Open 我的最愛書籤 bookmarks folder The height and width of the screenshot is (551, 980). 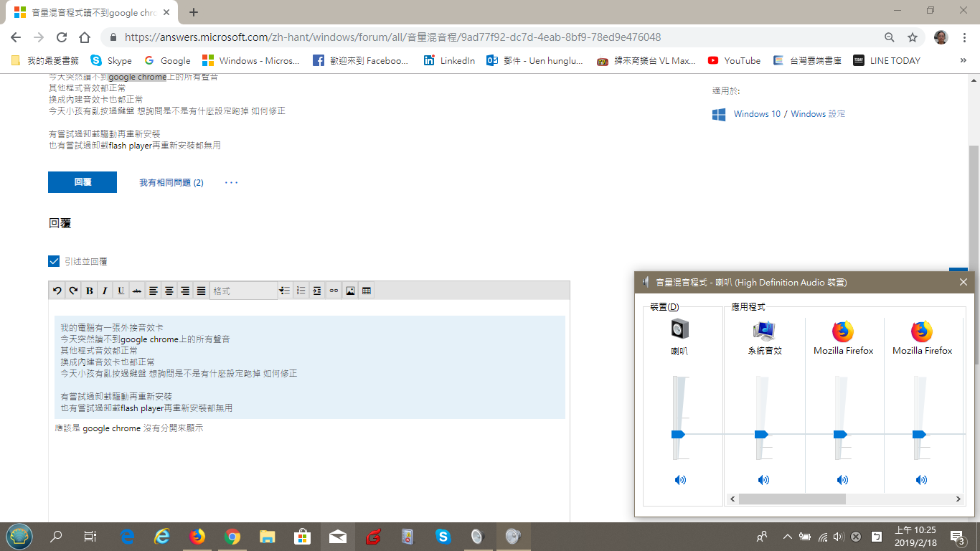(x=44, y=61)
